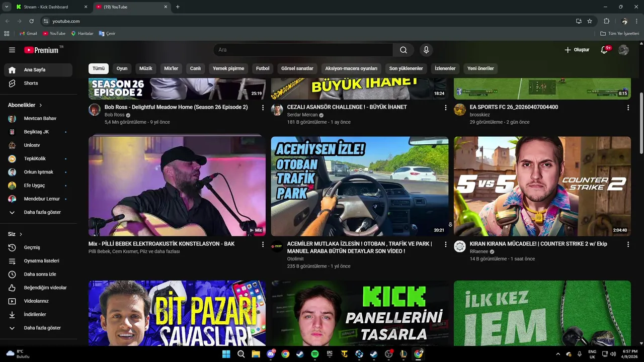Screen dimensions: 644x362
Task: Open options for EA SPORTS FC 26 video
Action: [x=628, y=108]
